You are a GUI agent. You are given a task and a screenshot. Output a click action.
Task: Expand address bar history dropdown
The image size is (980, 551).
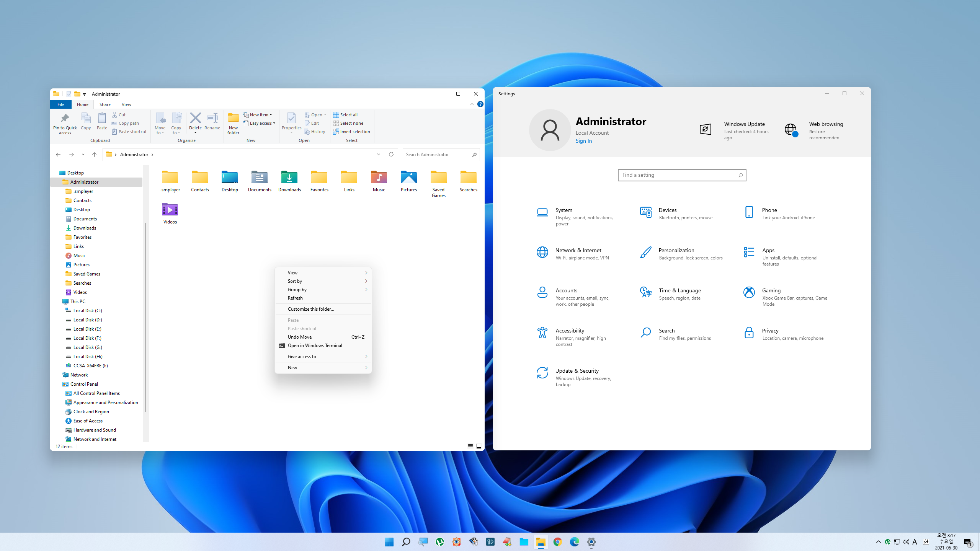pyautogui.click(x=379, y=155)
